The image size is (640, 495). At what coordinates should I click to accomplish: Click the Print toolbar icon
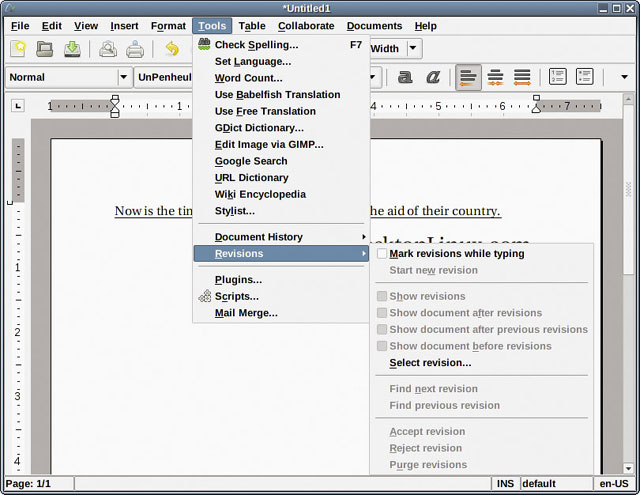click(x=135, y=49)
